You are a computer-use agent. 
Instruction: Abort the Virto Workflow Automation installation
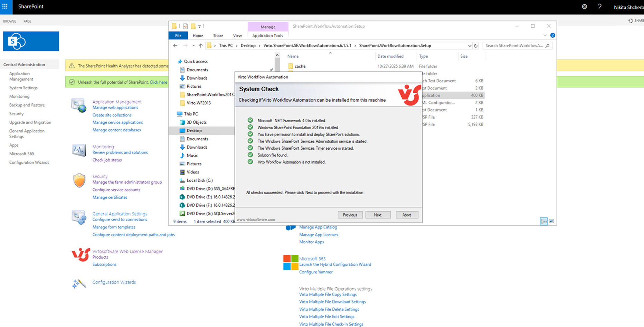coord(407,215)
